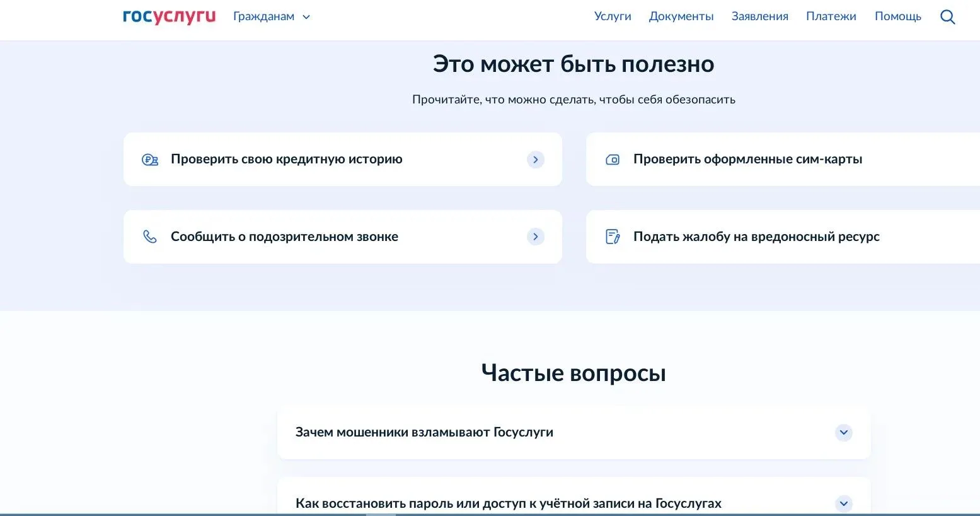Open the Документы menu
This screenshot has width=980, height=516.
(681, 16)
